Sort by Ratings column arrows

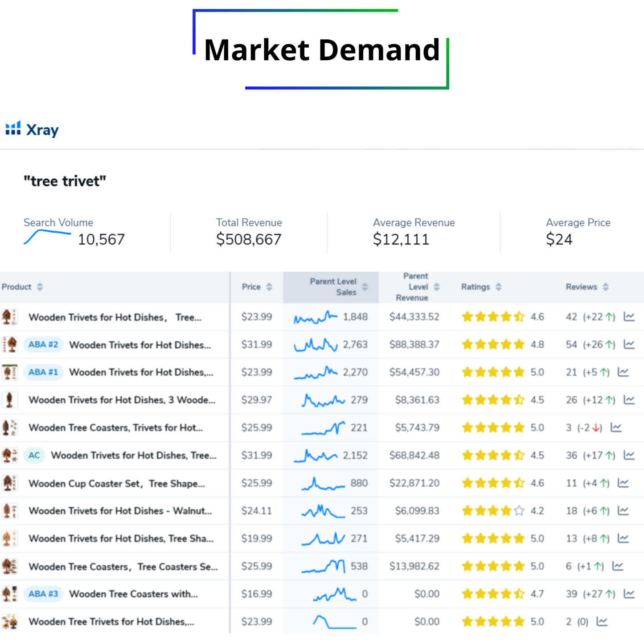point(499,287)
